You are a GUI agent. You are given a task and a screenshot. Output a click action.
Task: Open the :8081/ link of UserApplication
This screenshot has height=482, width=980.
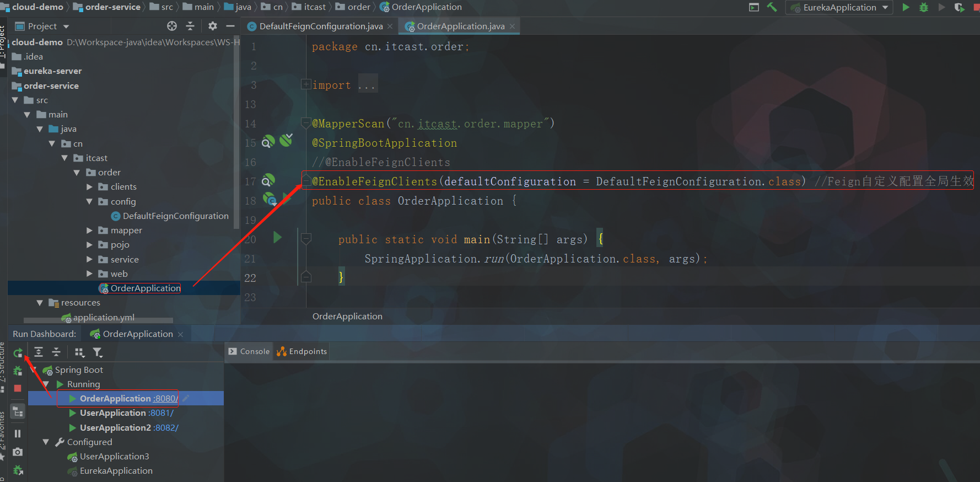point(161,413)
